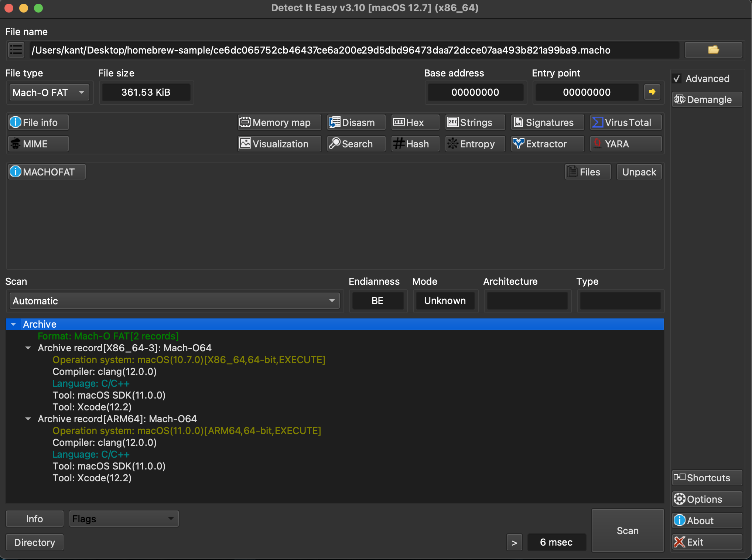Open the Signatures editor
Screen dimensions: 752x560
(x=547, y=122)
